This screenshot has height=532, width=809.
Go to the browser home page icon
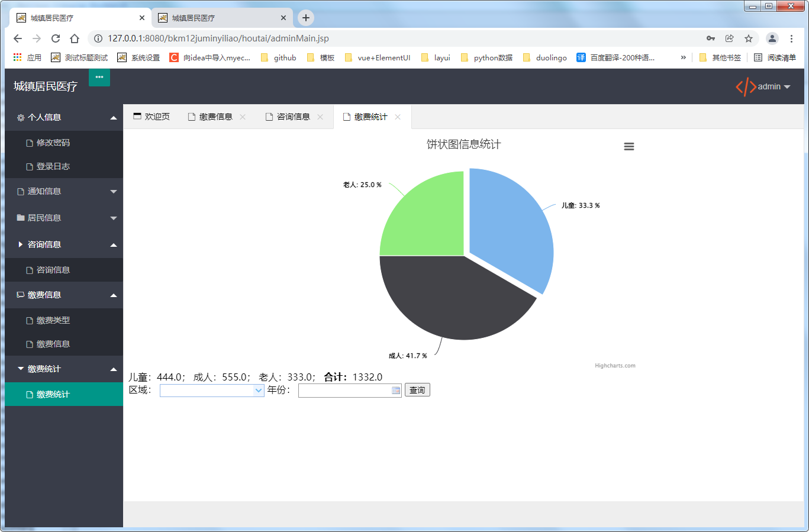click(x=75, y=38)
